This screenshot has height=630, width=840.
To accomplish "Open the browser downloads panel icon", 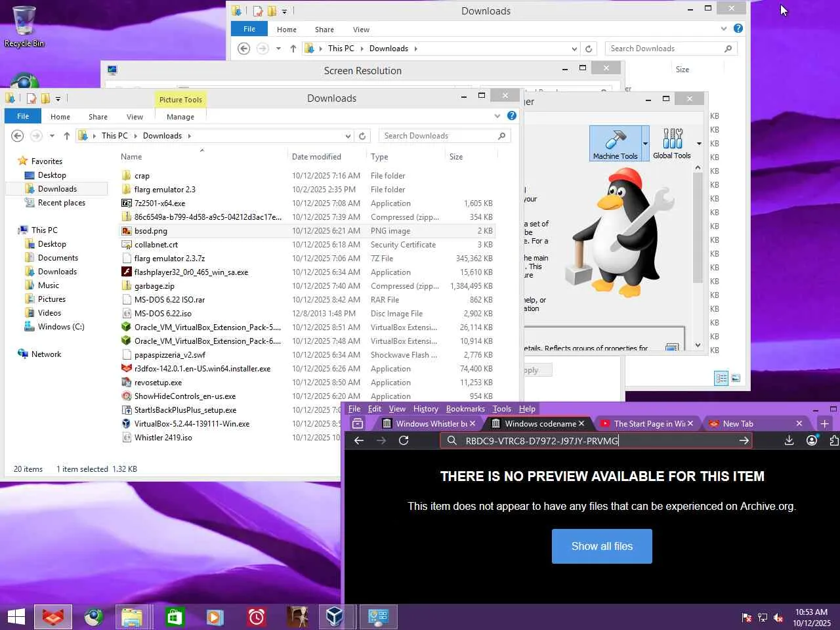I will pyautogui.click(x=789, y=440).
